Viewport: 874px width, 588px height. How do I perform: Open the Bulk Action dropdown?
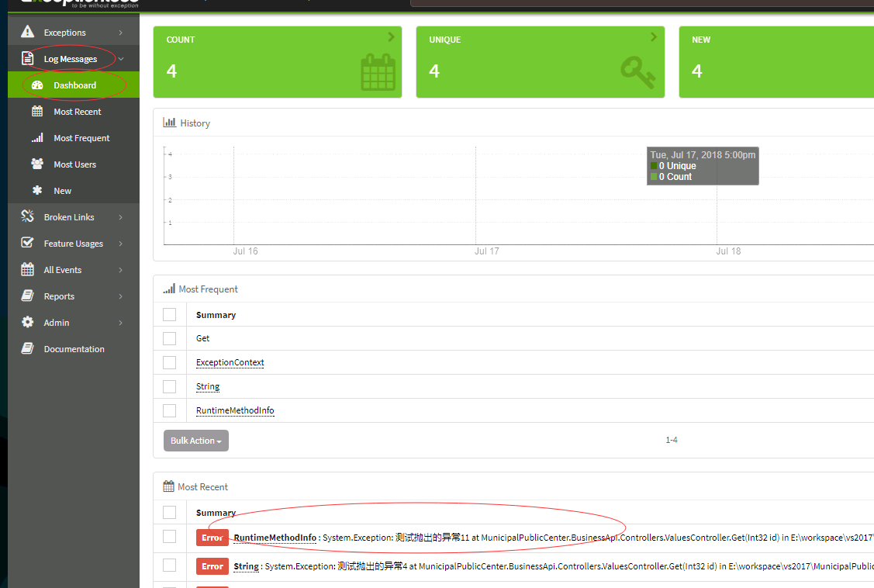pyautogui.click(x=196, y=441)
